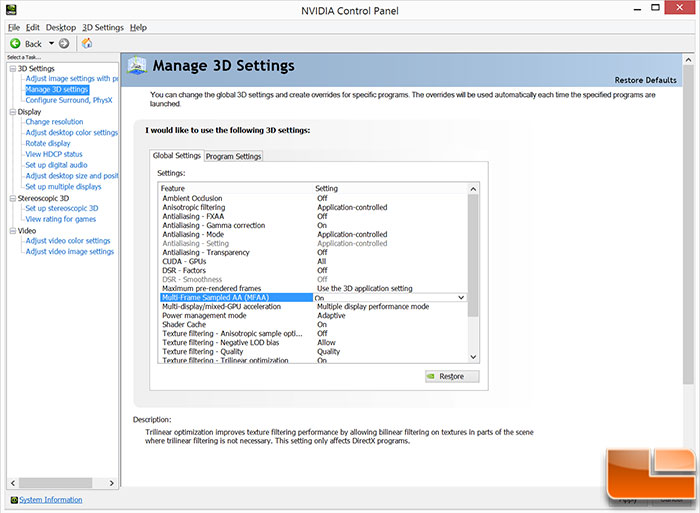Select Texture filtering - Negative LOD bias row
Viewport: 700px width, 513px height.
[314, 342]
